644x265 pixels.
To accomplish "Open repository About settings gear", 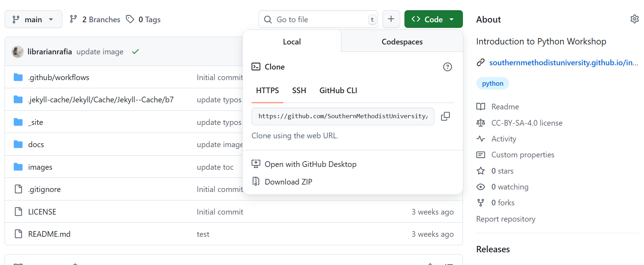I will (x=634, y=19).
